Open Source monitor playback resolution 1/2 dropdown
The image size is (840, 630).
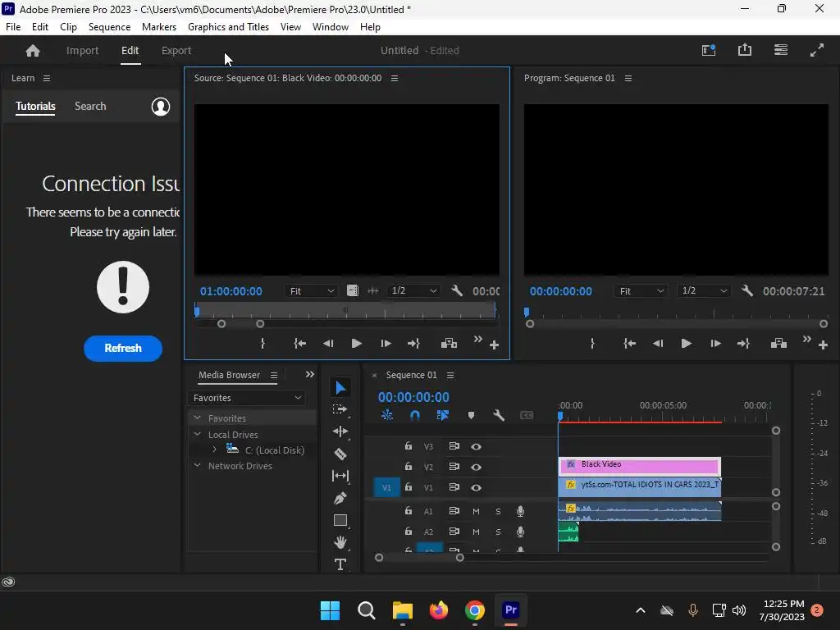point(413,291)
